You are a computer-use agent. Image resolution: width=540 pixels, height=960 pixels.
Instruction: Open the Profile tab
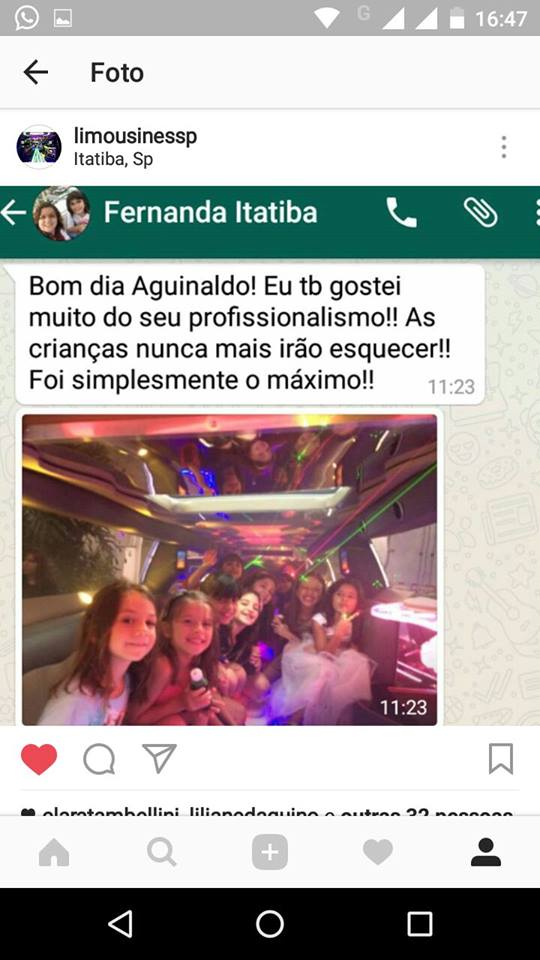pyautogui.click(x=486, y=852)
